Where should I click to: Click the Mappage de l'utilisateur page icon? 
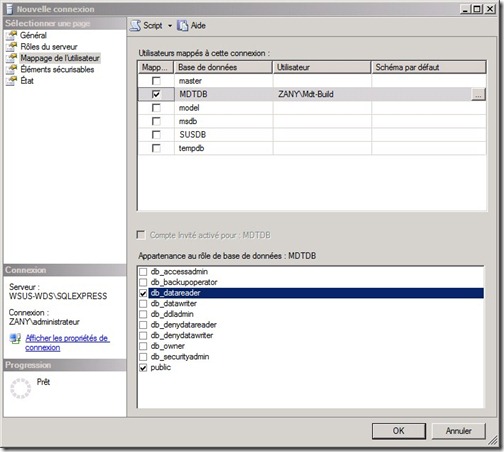pos(11,58)
